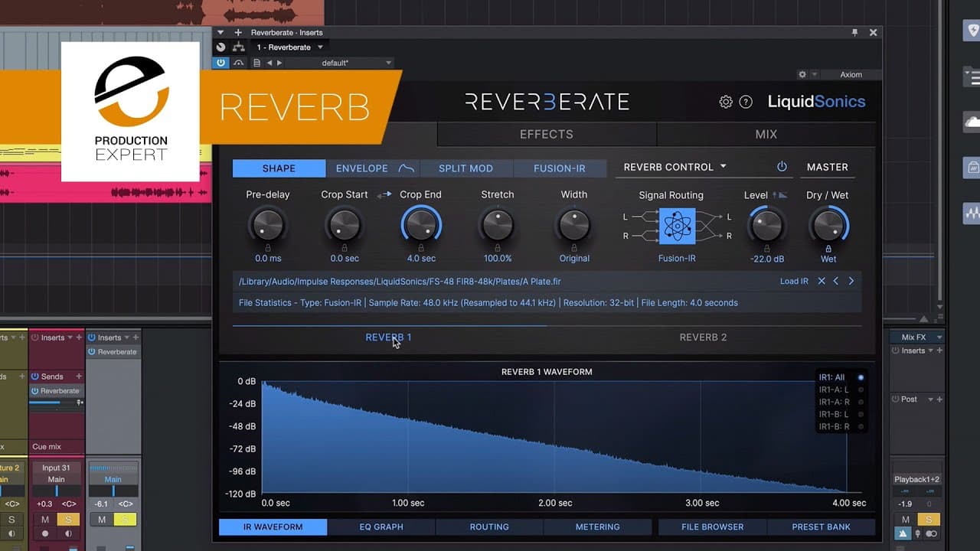Click the Crop End knob
980x551 pixels.
(421, 225)
